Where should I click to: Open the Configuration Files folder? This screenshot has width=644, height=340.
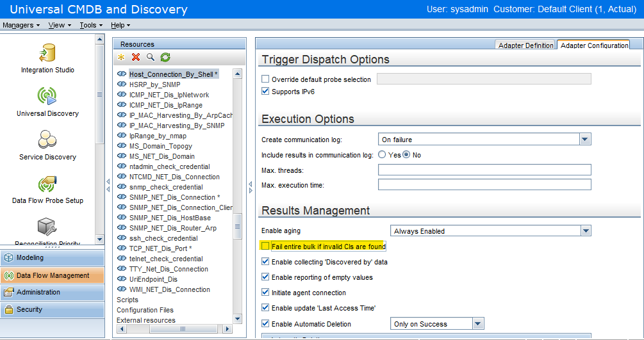145,310
